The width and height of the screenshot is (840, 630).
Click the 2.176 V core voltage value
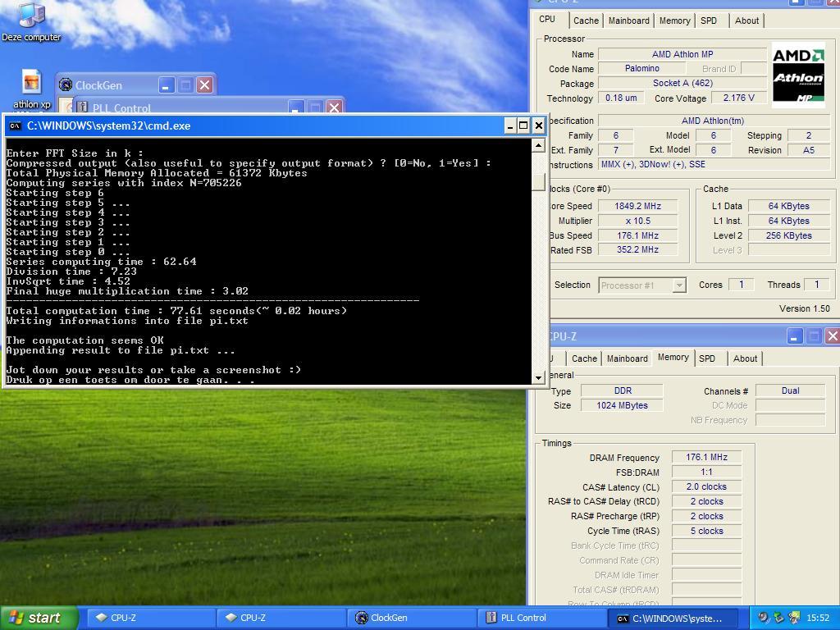click(x=738, y=98)
